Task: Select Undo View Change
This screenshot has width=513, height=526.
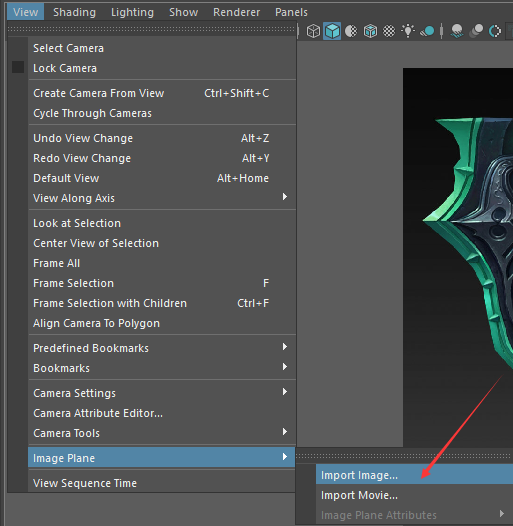Action: [x=162, y=138]
